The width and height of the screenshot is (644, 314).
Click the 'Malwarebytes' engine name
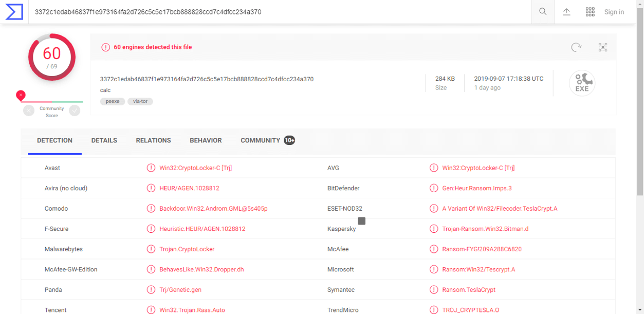pyautogui.click(x=64, y=249)
